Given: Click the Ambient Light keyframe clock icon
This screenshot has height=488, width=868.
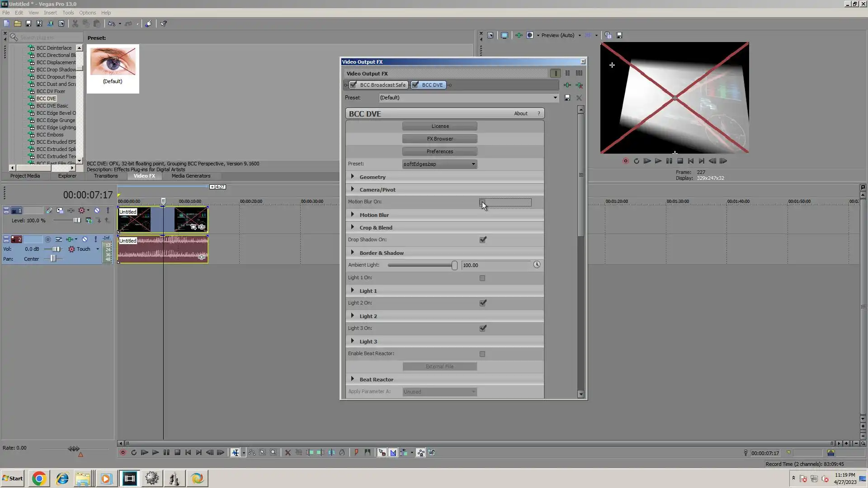Looking at the screenshot, I should pyautogui.click(x=537, y=265).
